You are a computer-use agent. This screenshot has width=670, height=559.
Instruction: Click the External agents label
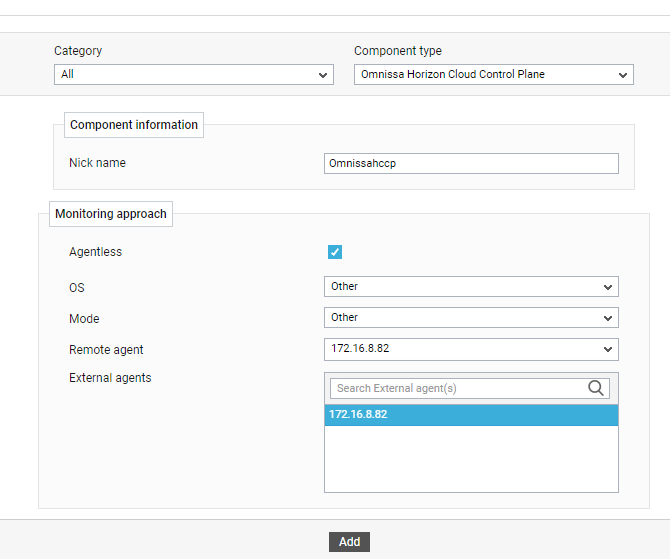point(110,378)
